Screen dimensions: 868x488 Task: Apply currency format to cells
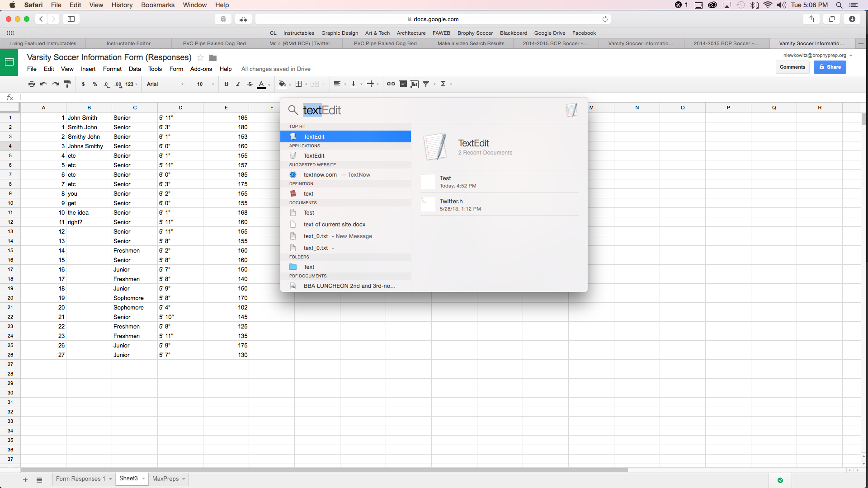tap(83, 84)
